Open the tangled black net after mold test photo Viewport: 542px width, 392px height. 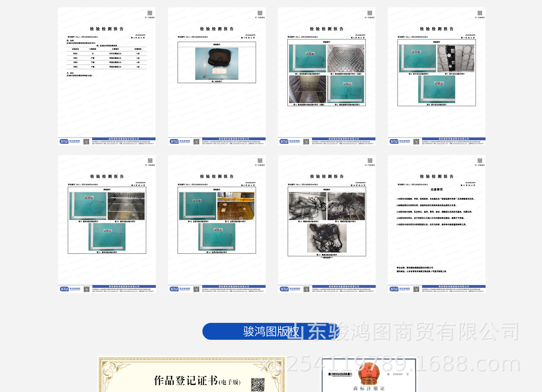(x=327, y=238)
